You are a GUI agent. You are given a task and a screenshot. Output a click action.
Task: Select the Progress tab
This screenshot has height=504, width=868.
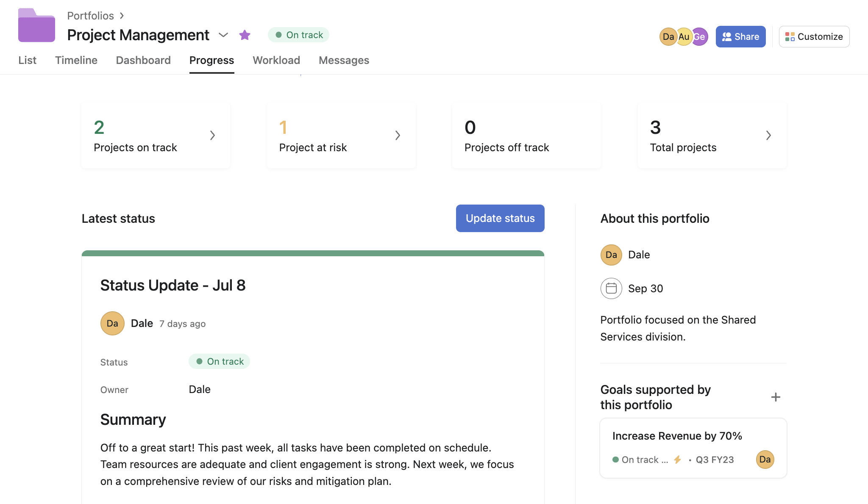coord(212,59)
